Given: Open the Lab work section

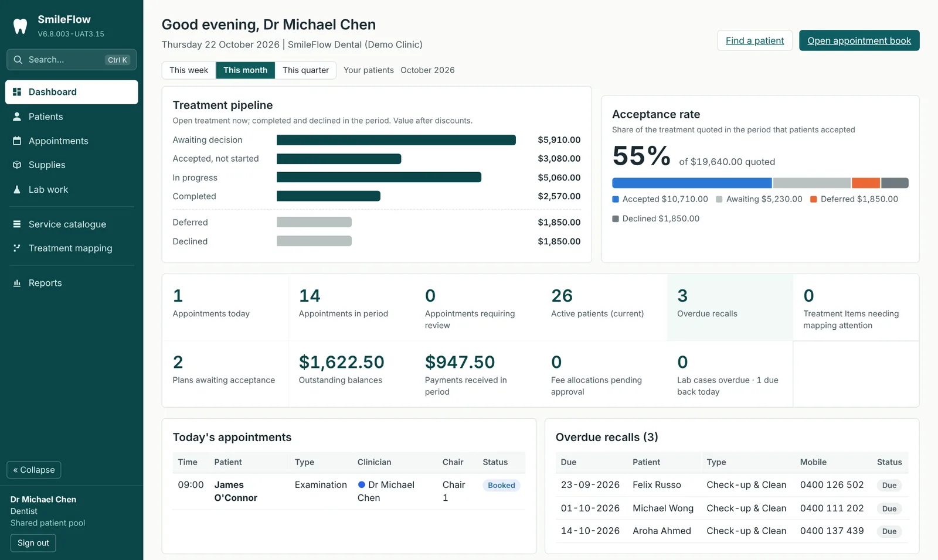Looking at the screenshot, I should 72,190.
